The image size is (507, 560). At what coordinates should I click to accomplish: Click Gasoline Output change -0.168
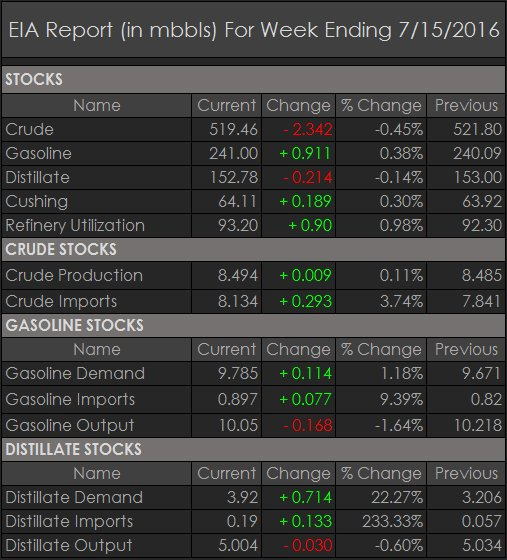(307, 425)
